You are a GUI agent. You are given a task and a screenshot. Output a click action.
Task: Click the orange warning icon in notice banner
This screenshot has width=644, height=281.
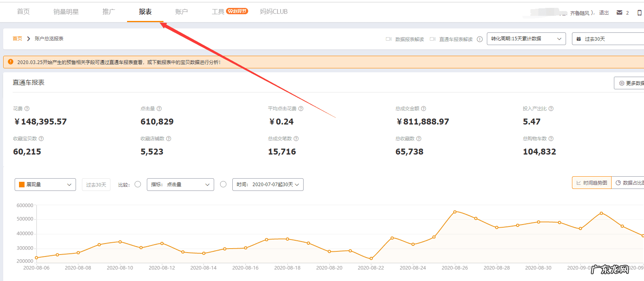11,62
